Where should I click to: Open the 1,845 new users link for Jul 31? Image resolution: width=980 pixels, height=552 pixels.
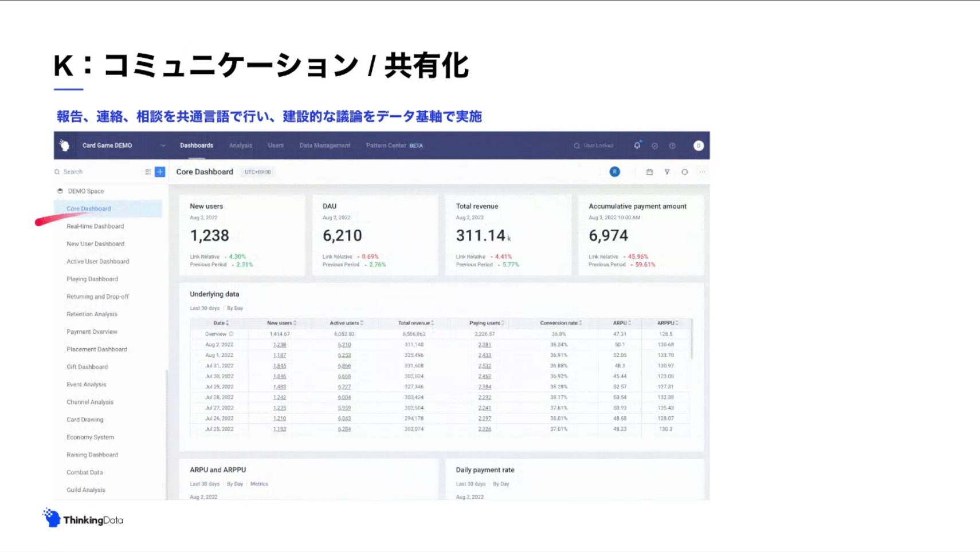pyautogui.click(x=280, y=366)
